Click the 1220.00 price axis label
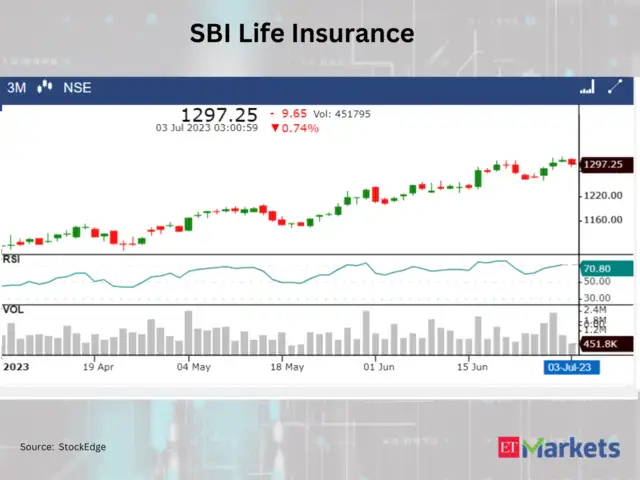Viewport: 640px width, 480px height. 603,196
